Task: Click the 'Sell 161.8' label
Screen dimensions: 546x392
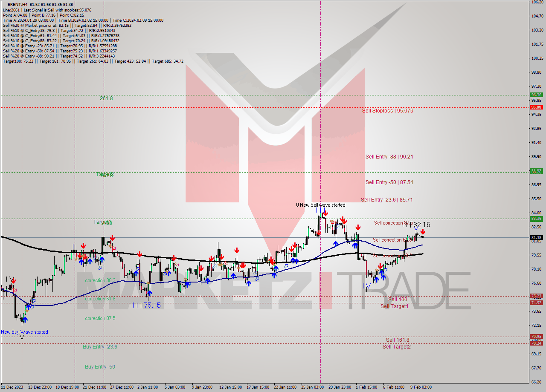Action: [398, 340]
